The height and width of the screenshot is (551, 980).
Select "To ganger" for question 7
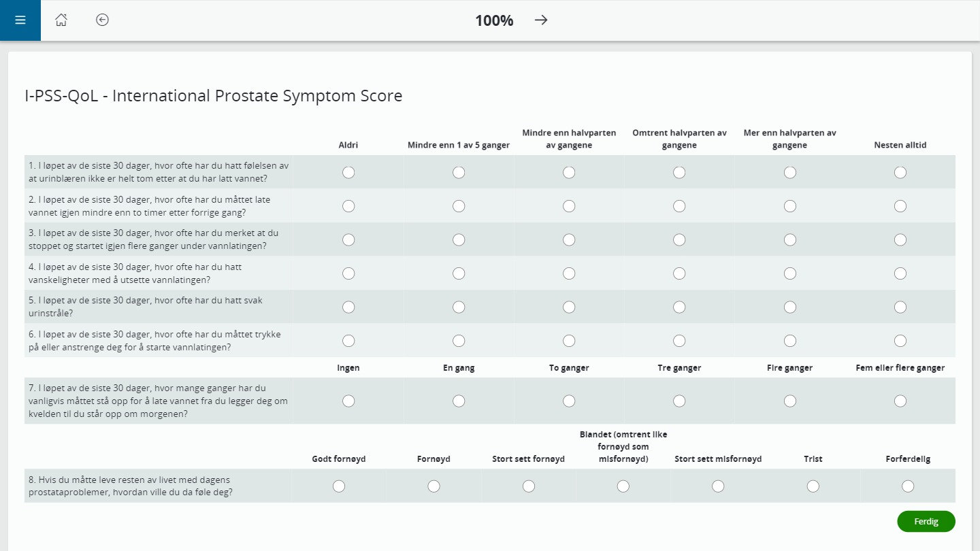coord(569,401)
